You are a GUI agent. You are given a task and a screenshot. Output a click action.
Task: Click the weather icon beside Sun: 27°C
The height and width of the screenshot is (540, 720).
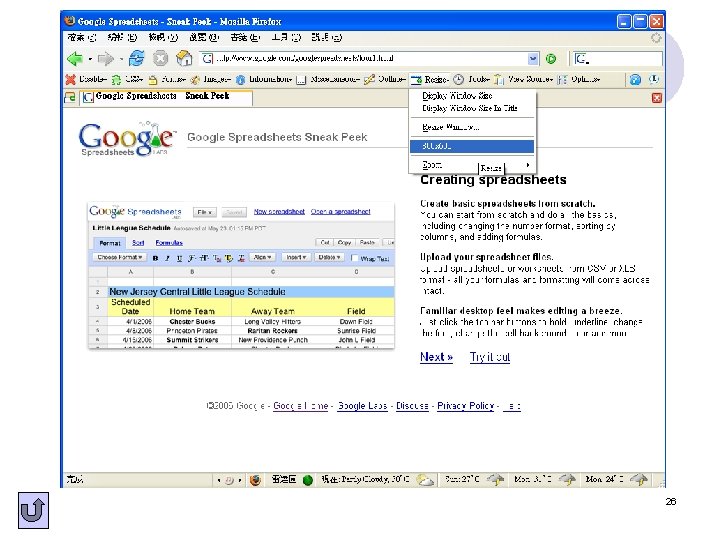coord(495,480)
